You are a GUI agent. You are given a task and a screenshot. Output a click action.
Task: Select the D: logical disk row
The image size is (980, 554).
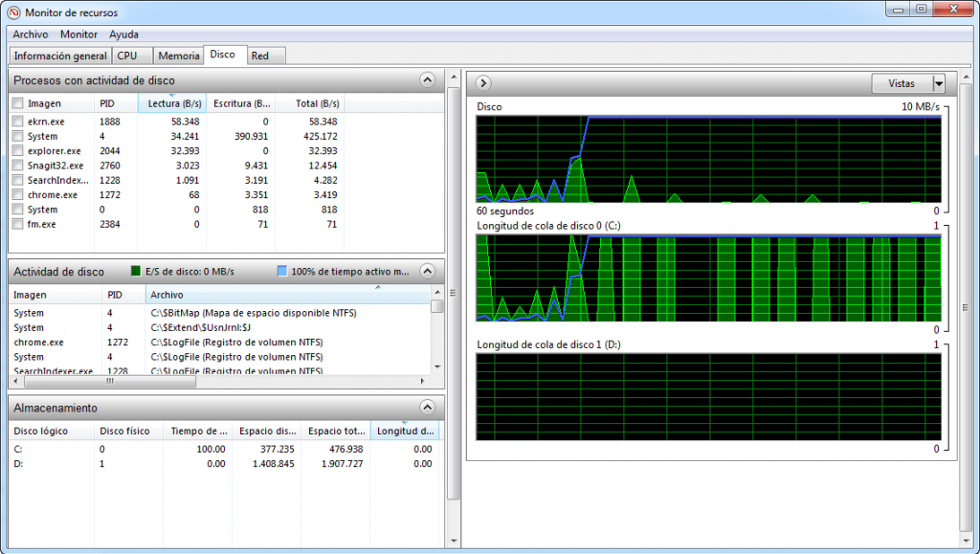pos(224,464)
